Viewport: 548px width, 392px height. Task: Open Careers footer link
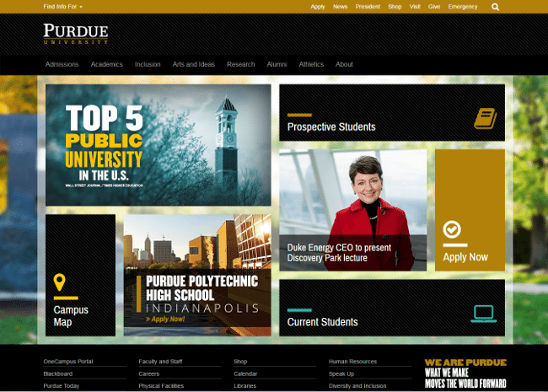coord(149,373)
